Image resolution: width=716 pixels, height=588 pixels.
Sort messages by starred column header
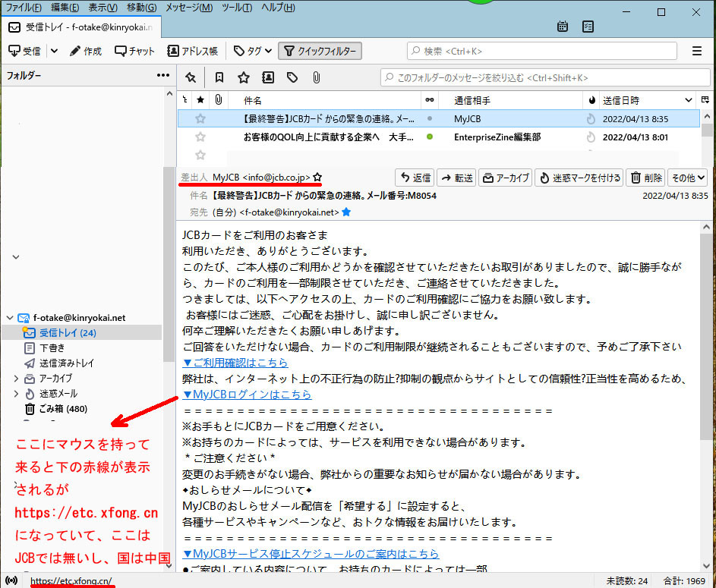pyautogui.click(x=200, y=100)
